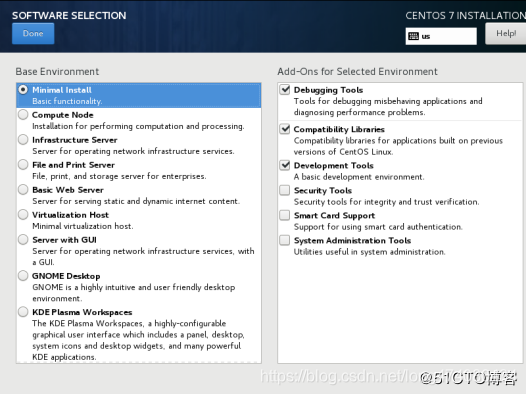Pick the File and Print Server option
The image size is (527, 395).
[x=23, y=165]
